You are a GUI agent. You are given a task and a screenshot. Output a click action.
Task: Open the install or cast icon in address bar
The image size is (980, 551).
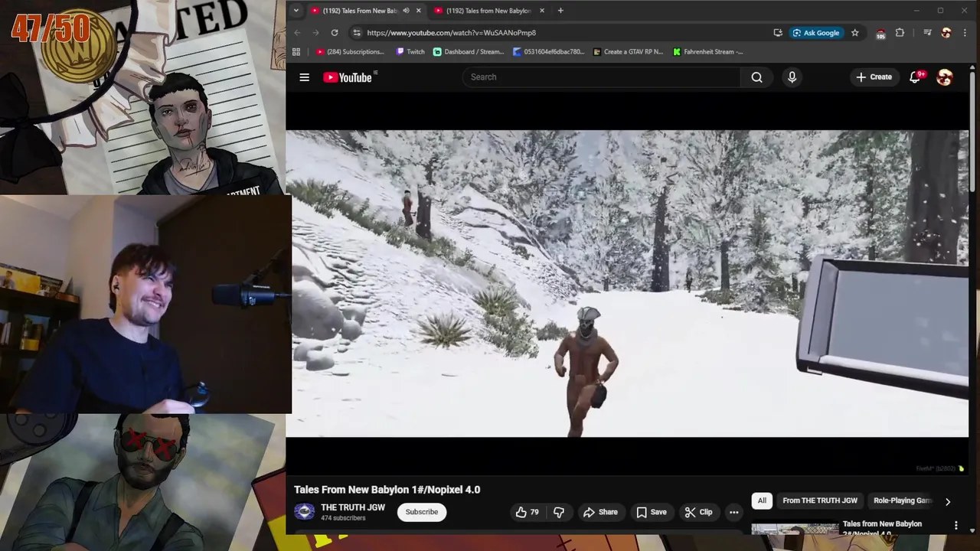[x=778, y=33]
